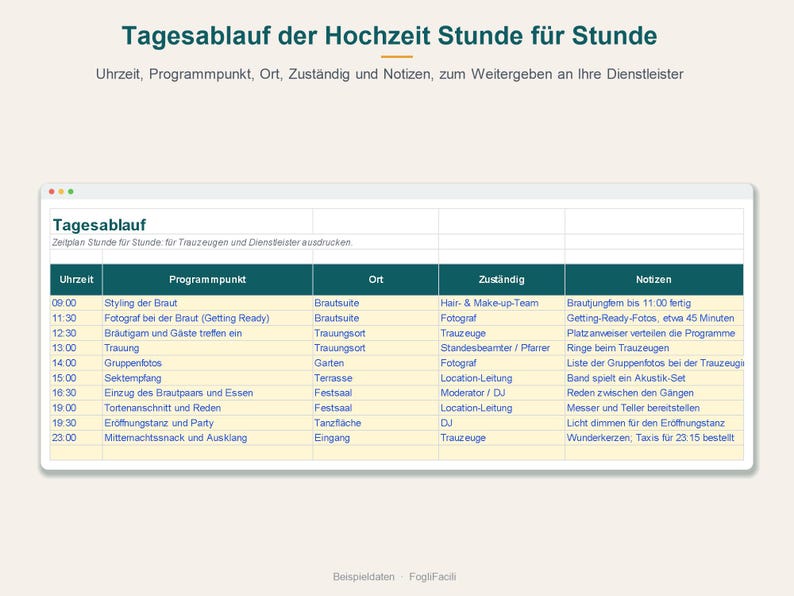Select the 14:00 time cell
Image resolution: width=794 pixels, height=596 pixels.
tap(76, 363)
